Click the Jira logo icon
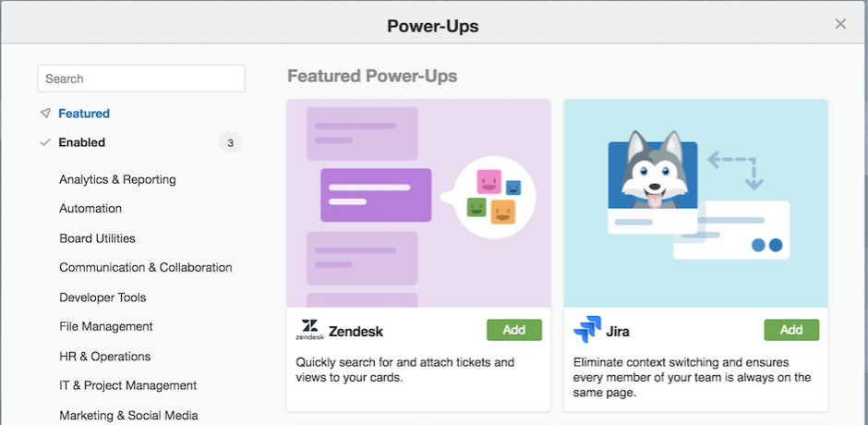 coord(586,330)
